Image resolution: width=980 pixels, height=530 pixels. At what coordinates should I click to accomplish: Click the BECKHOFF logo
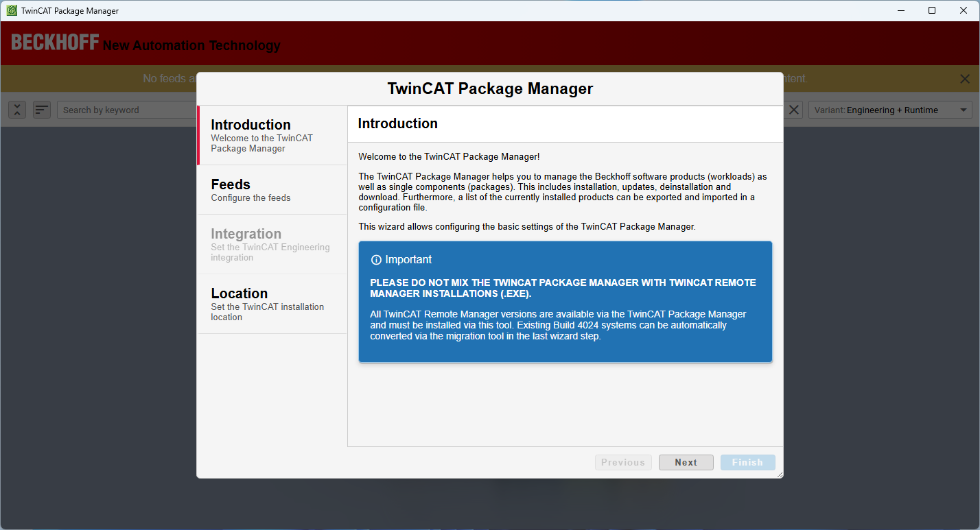[55, 43]
